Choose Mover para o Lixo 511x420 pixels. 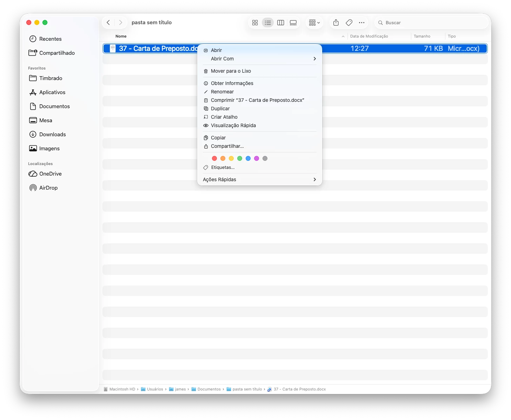(x=260, y=71)
